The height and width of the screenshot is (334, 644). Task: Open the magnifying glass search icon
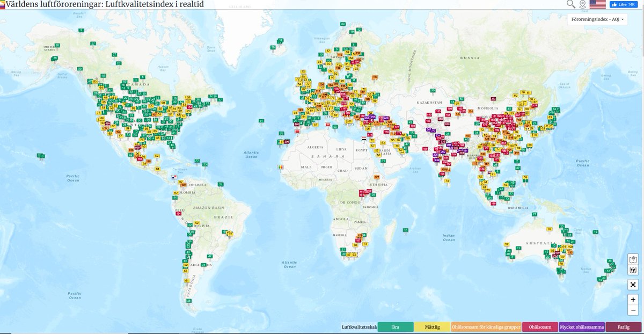point(571,4)
